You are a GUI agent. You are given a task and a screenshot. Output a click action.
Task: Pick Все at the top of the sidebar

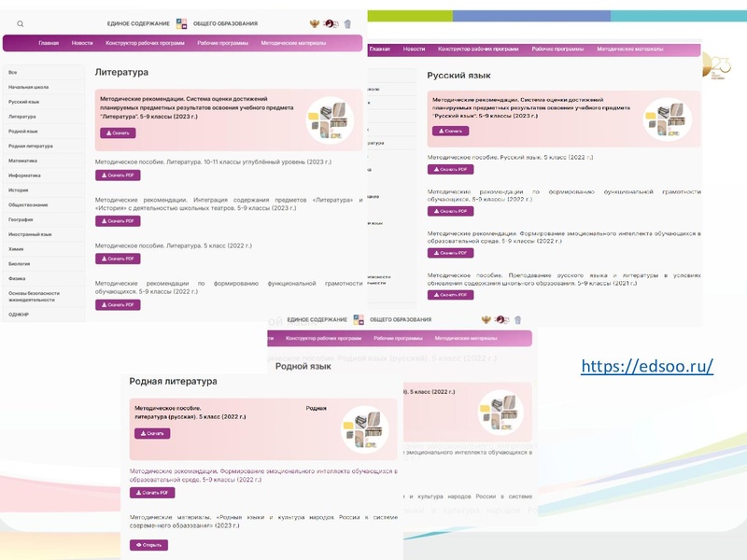[13, 72]
